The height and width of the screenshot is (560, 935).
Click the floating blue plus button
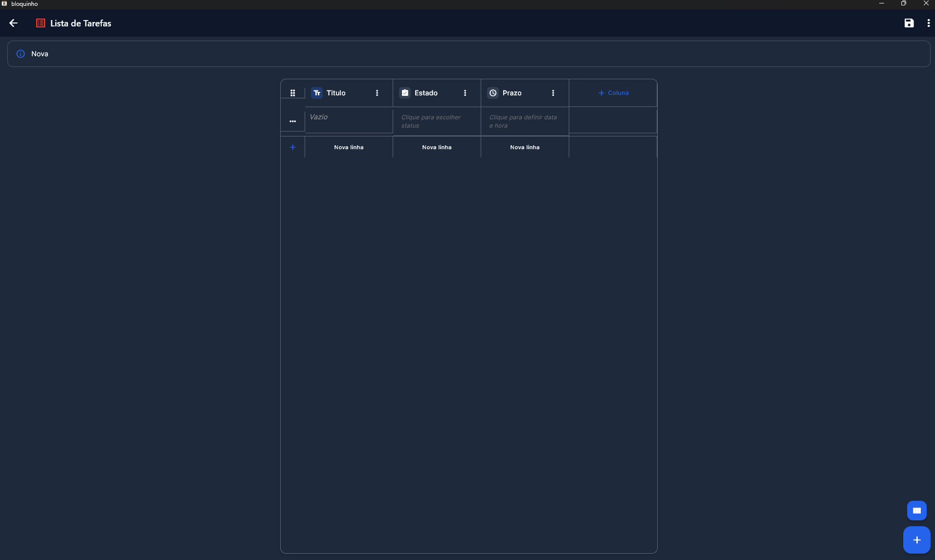[x=916, y=540]
